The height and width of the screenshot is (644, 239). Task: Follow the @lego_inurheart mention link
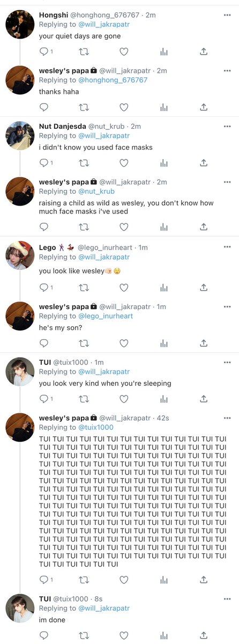tap(106, 316)
